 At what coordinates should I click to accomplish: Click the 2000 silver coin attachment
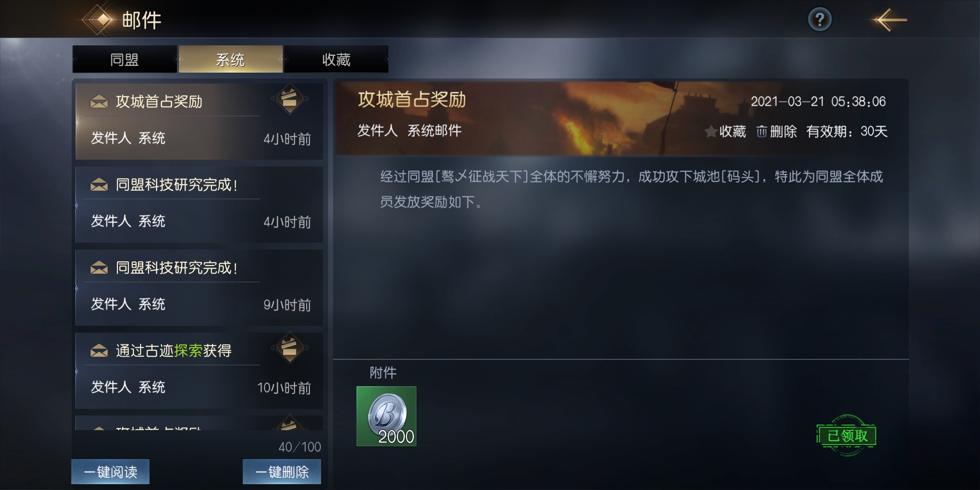click(x=387, y=416)
